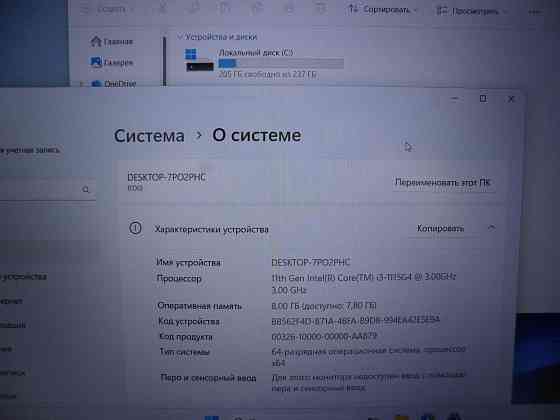Close the Settings window
560x420 pixels.
511,99
